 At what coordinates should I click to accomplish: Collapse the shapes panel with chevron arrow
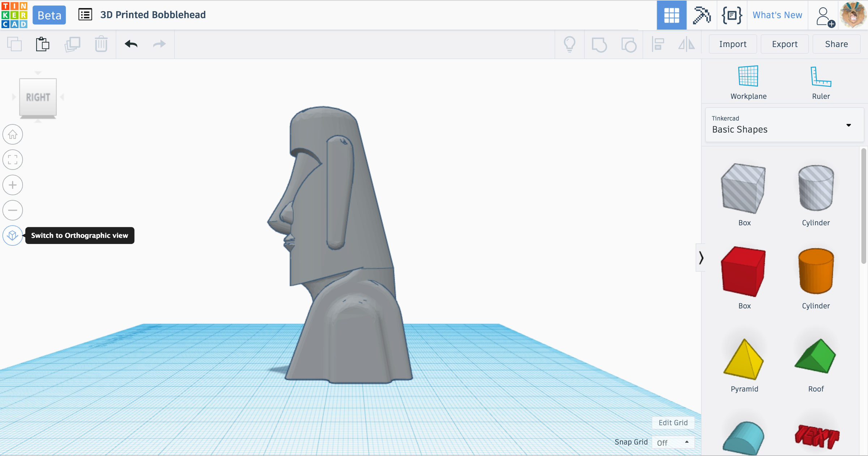pyautogui.click(x=701, y=258)
